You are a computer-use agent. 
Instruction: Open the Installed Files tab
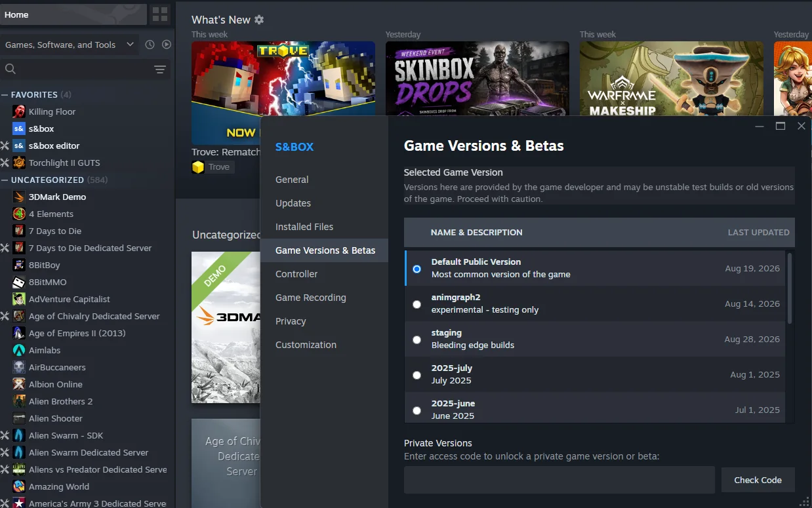pyautogui.click(x=304, y=227)
